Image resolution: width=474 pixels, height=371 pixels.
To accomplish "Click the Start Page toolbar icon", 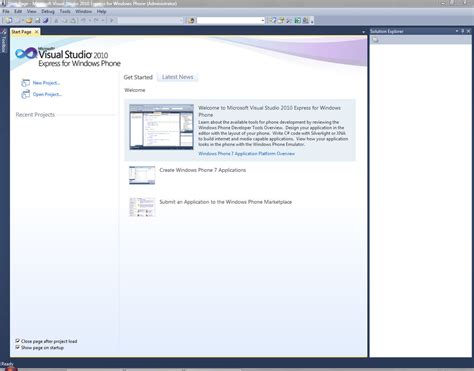I will pos(297,21).
